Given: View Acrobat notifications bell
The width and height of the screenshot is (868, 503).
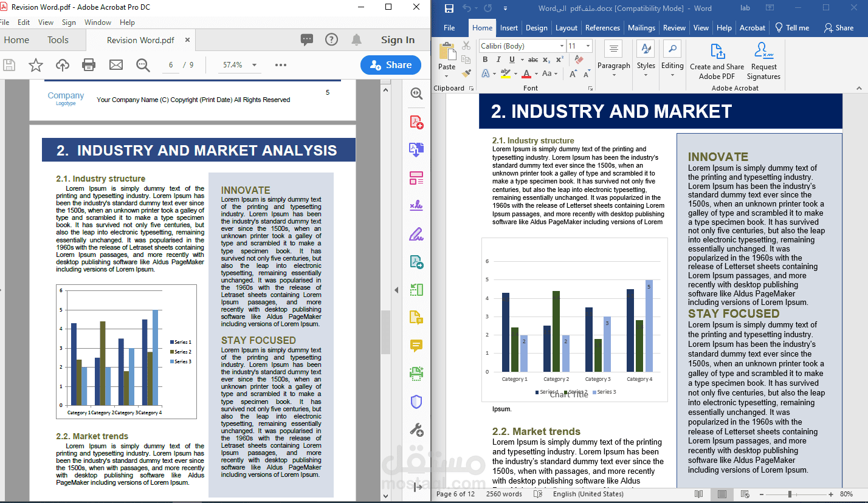Looking at the screenshot, I should coord(356,40).
